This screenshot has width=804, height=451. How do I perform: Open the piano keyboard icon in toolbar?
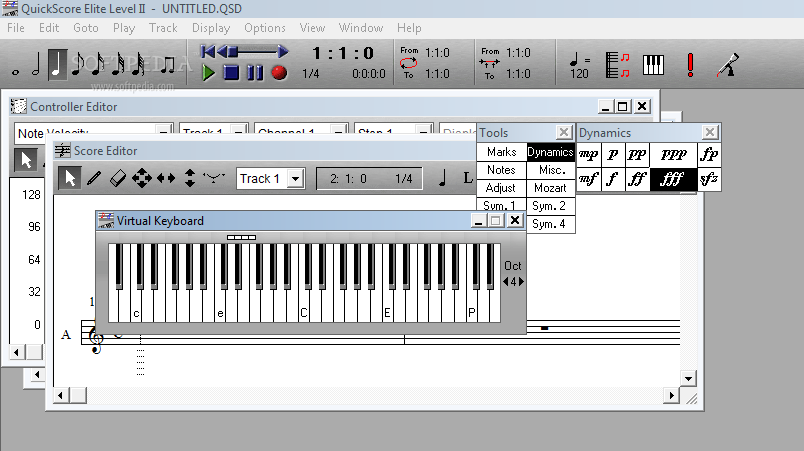[653, 65]
